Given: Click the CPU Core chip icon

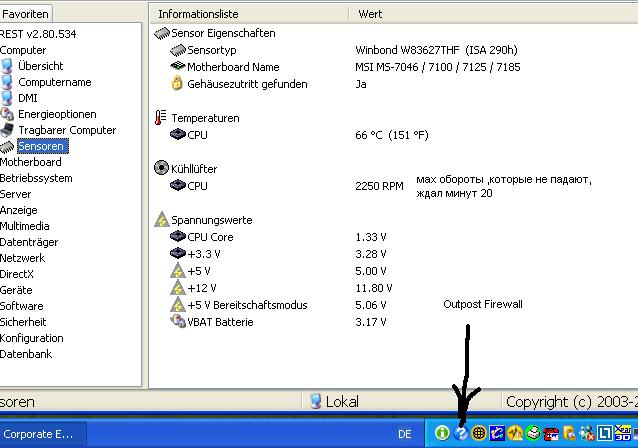Looking at the screenshot, I should click(x=177, y=236).
